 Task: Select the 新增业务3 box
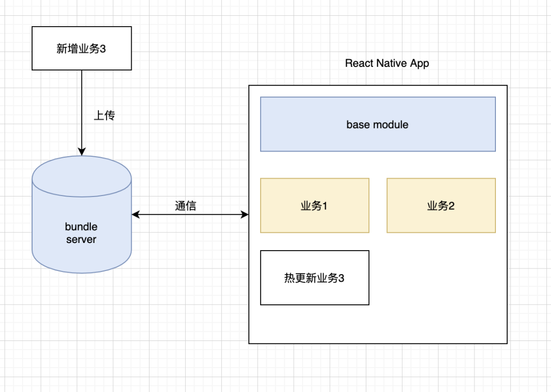click(x=82, y=48)
